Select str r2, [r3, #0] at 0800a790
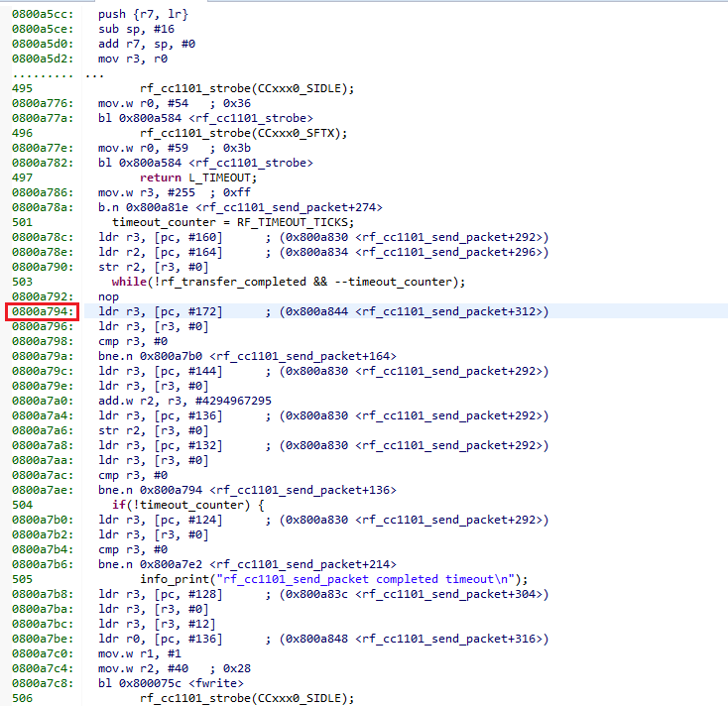728x706 pixels. pyautogui.click(x=153, y=267)
